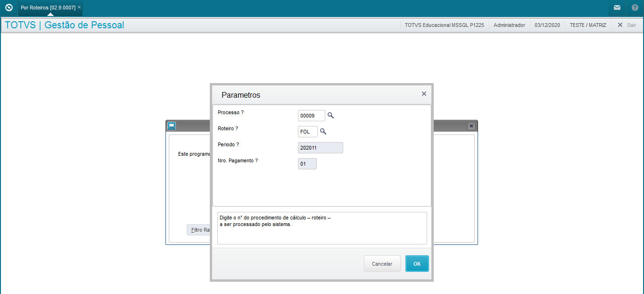The image size is (644, 294).
Task: Click the OK button in Parametros
Action: [417, 264]
